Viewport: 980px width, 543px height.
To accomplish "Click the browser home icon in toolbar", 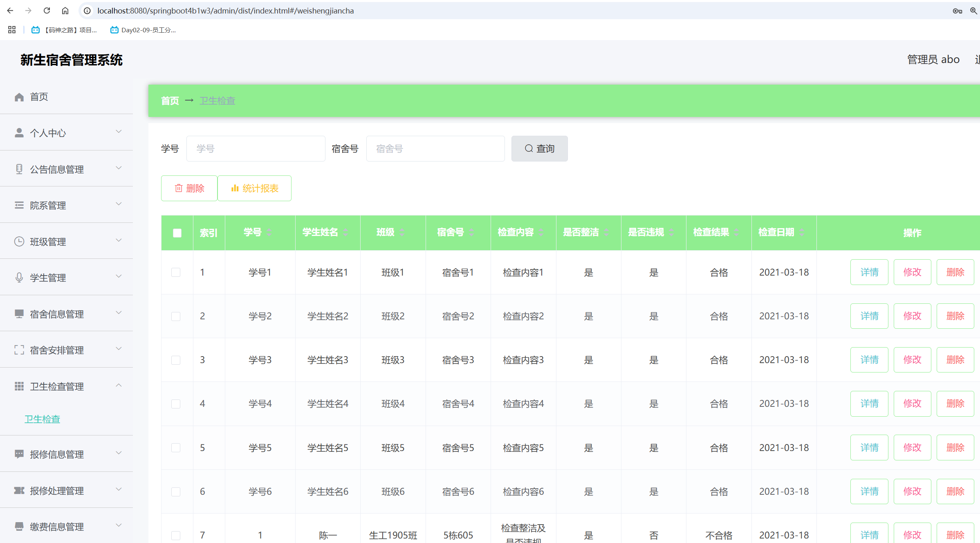I will pos(65,11).
